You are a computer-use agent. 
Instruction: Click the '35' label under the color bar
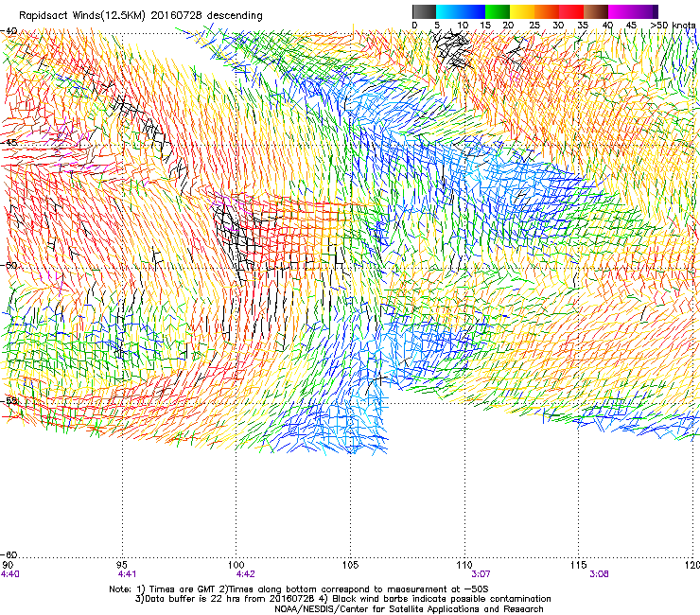[x=583, y=26]
